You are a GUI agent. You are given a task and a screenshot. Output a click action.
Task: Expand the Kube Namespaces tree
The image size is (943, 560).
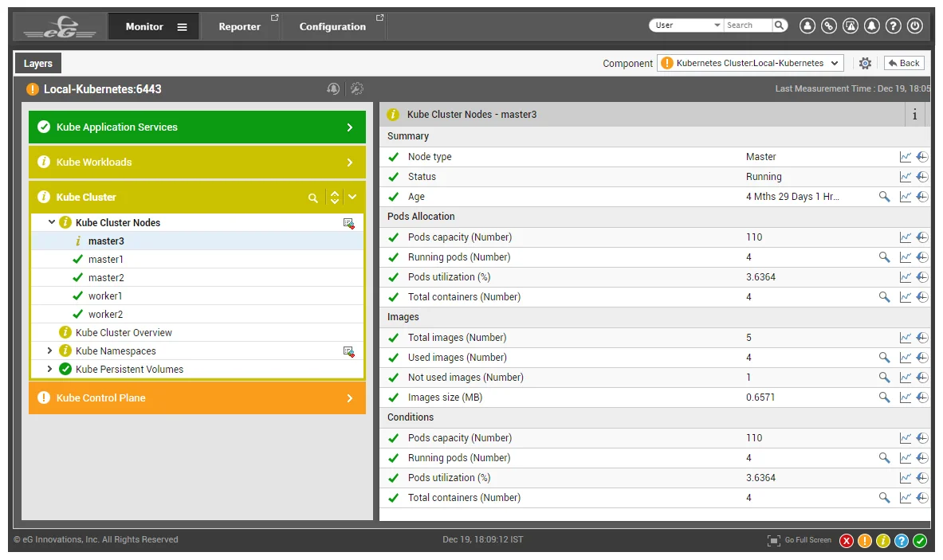tap(50, 350)
